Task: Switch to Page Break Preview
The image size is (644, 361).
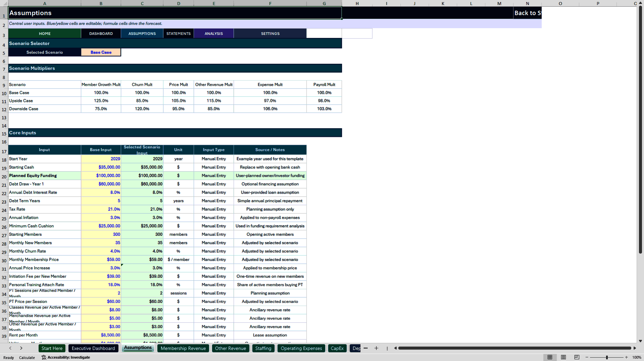Action: tap(577, 357)
